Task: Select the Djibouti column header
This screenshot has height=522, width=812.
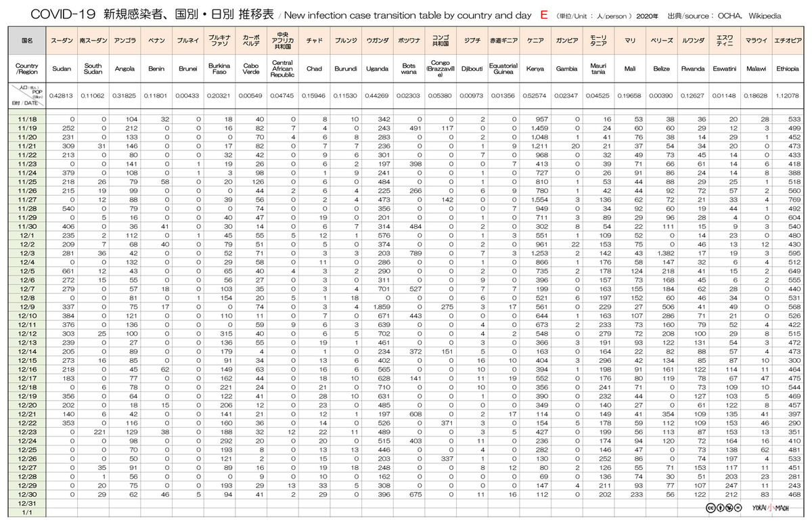Action: pyautogui.click(x=472, y=69)
